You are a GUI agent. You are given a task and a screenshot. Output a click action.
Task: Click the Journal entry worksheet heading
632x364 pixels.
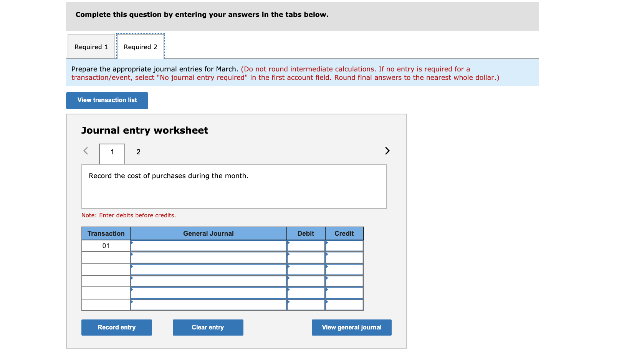pyautogui.click(x=145, y=131)
